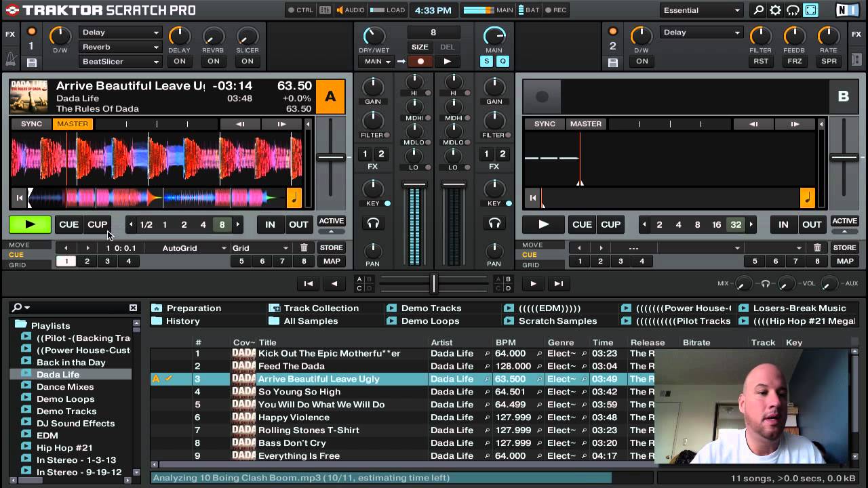Click Deck A CUP button
Viewport: 868px width, 488px height.
(x=97, y=224)
